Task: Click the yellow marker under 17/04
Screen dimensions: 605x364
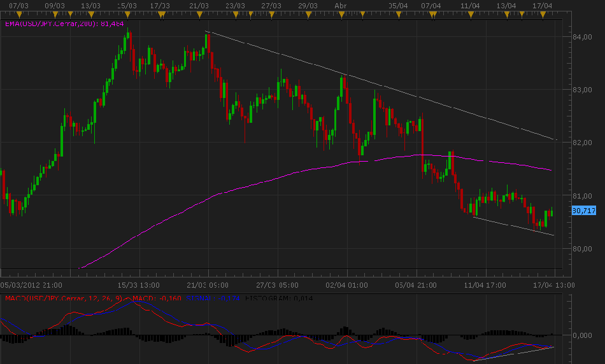Action: click(541, 13)
